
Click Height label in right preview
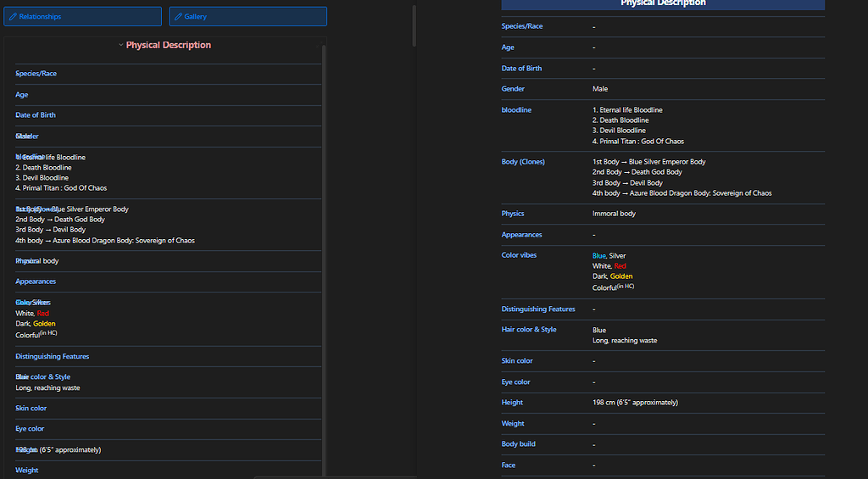coord(512,403)
